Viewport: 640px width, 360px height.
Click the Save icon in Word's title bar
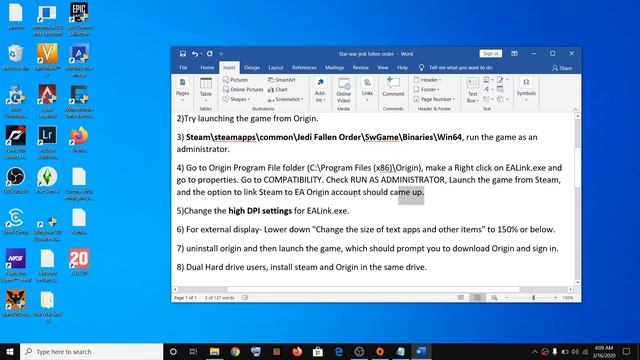[x=183, y=53]
